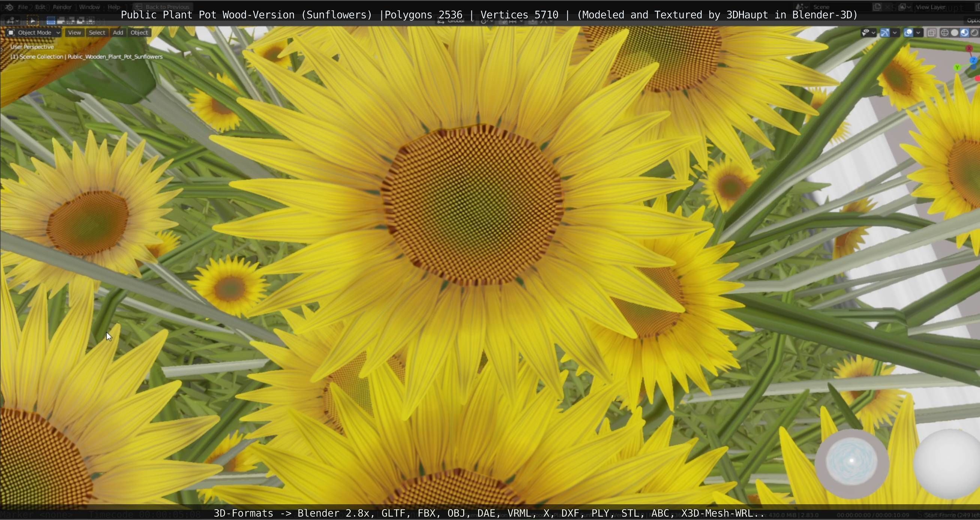Viewport: 980px width, 520px height.
Task: Choose the Subtract selection mode icon
Action: pyautogui.click(x=71, y=21)
